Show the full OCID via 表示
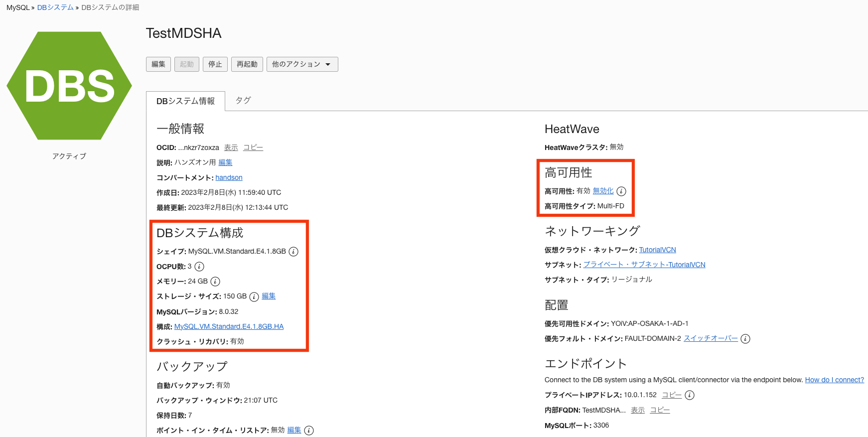The image size is (868, 437). pos(231,147)
